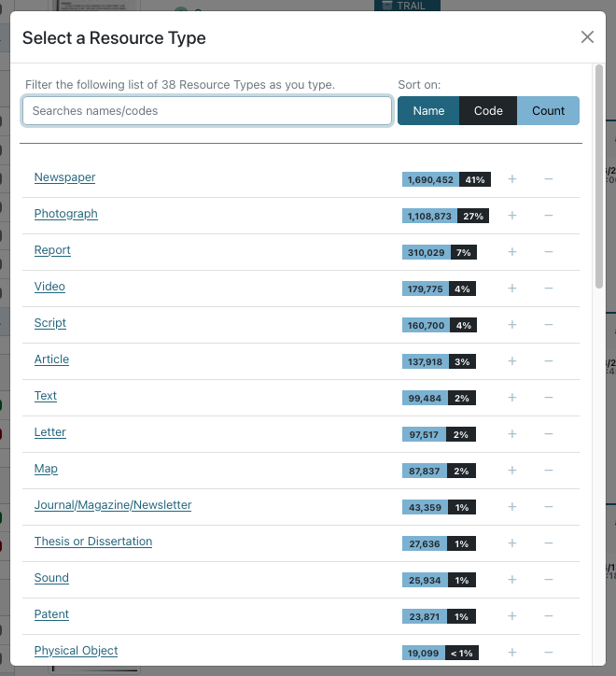Click the minus icon for Photograph
The image size is (616, 676).
pos(548,216)
